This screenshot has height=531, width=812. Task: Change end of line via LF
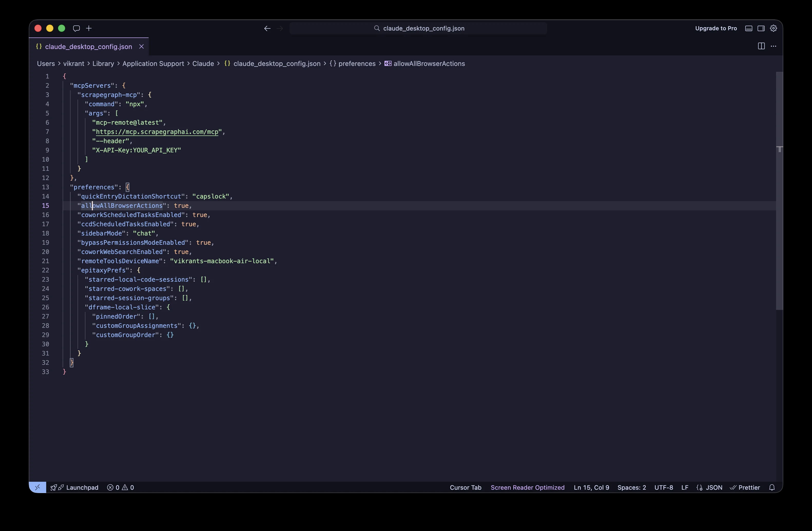(x=684, y=487)
